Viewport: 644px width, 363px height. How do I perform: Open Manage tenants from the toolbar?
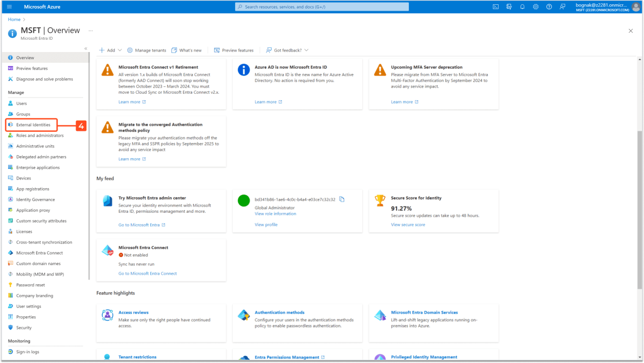tap(147, 50)
